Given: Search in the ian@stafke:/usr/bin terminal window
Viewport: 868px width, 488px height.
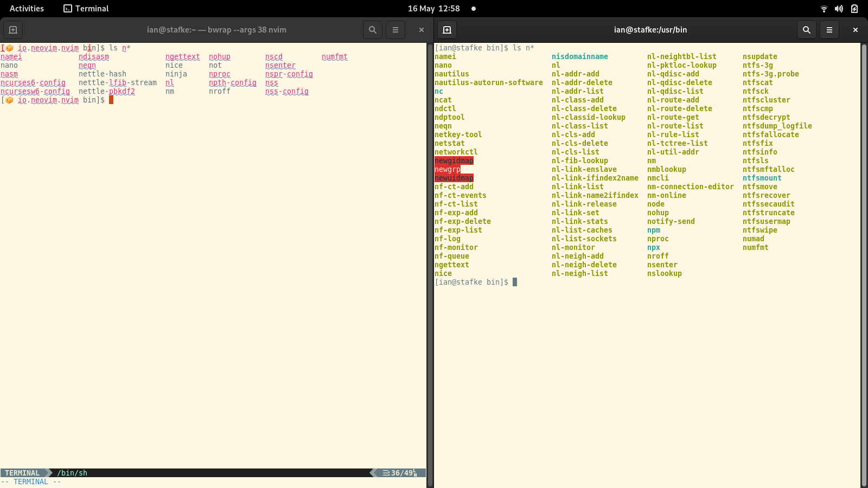Looking at the screenshot, I should 807,30.
